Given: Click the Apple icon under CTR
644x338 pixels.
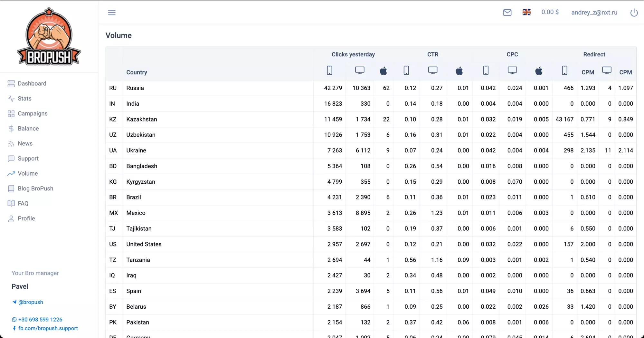Looking at the screenshot, I should [459, 71].
